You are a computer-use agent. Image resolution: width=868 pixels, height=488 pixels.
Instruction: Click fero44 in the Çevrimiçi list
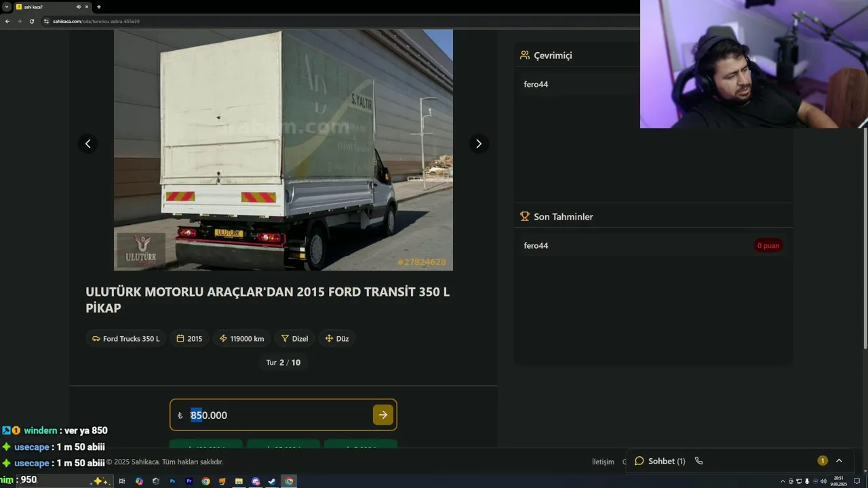coord(536,84)
